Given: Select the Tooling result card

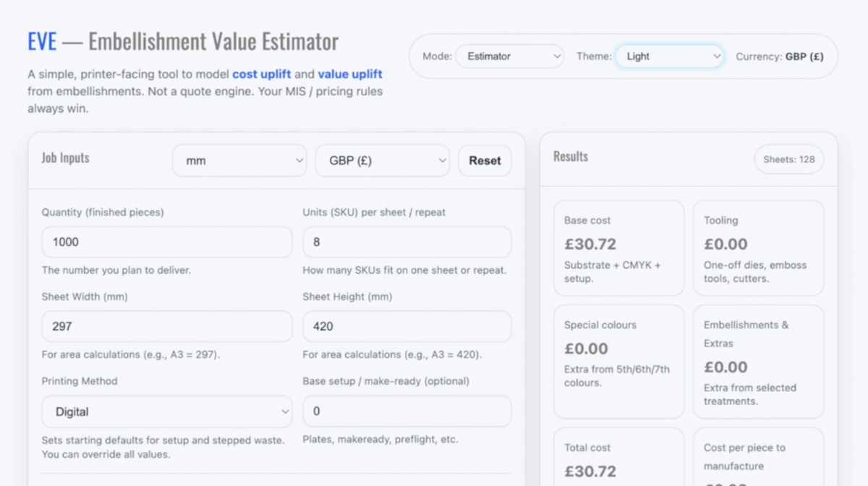Looking at the screenshot, I should pyautogui.click(x=758, y=248).
